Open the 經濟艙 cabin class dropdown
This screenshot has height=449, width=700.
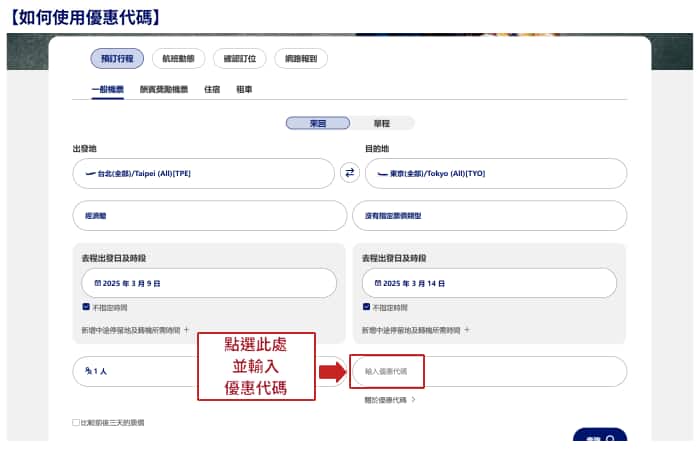[x=203, y=215]
